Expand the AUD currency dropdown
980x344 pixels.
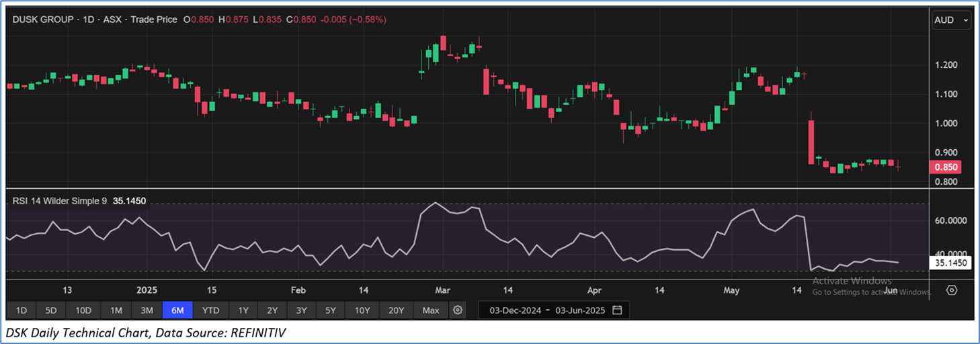pos(951,20)
